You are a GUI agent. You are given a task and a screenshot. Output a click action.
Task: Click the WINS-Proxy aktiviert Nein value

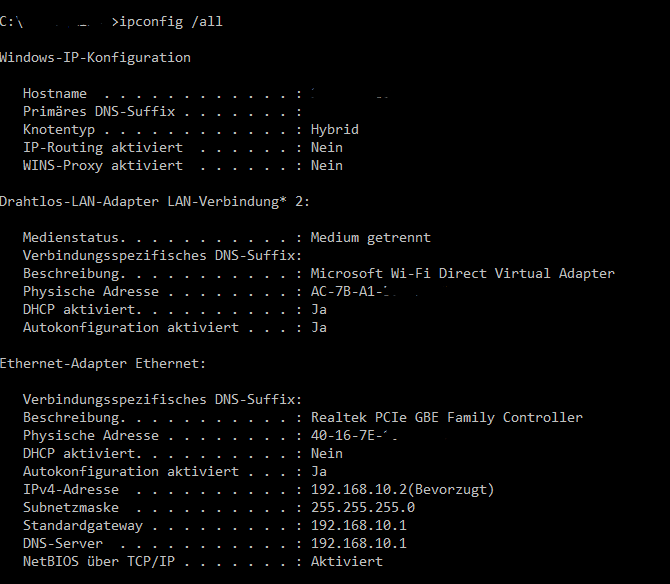click(x=326, y=165)
